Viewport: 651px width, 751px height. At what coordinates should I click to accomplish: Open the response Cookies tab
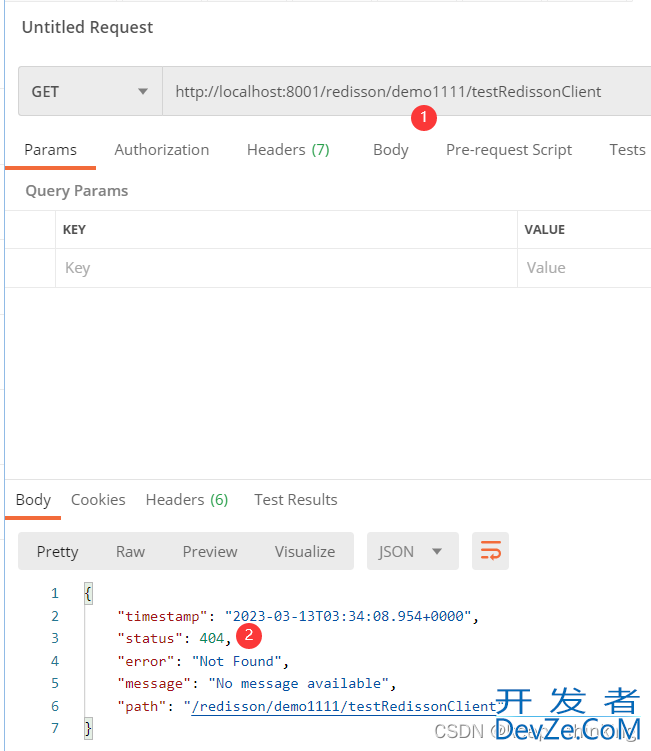pyautogui.click(x=98, y=500)
